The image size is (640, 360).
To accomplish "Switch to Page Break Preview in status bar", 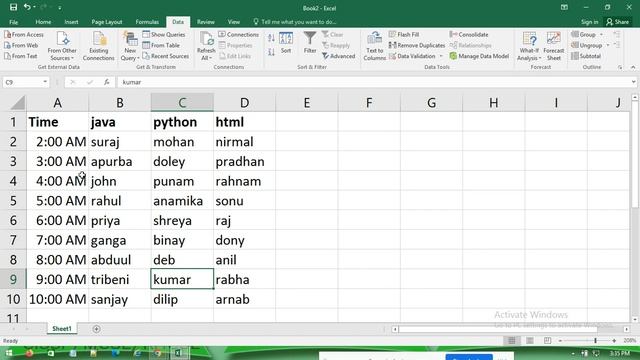I will [x=548, y=340].
